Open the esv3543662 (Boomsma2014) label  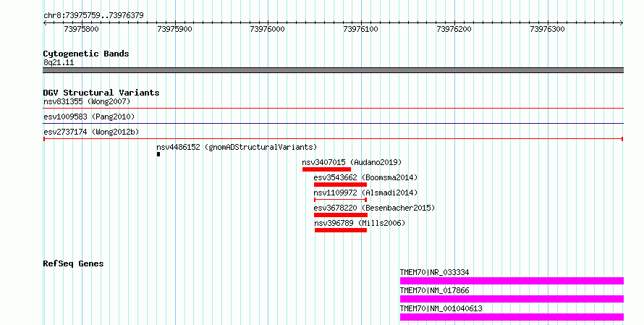tap(365, 177)
